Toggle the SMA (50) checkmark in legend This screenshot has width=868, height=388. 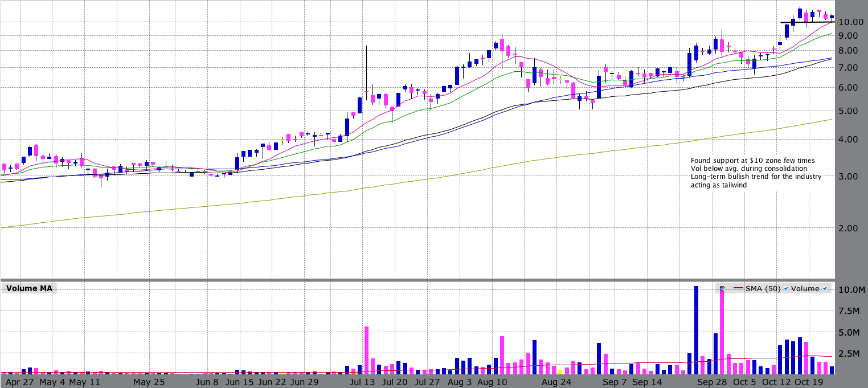click(x=786, y=289)
